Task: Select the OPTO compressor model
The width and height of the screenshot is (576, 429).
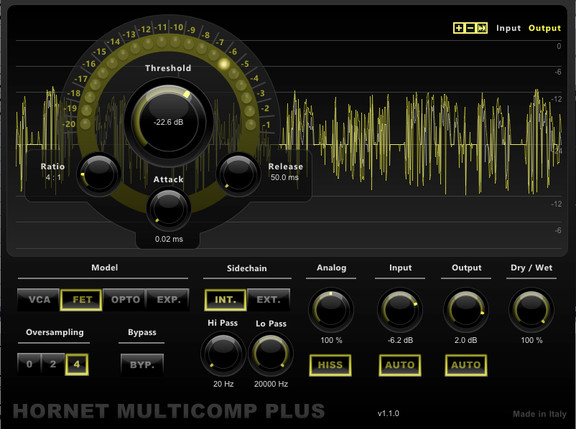Action: tap(125, 300)
